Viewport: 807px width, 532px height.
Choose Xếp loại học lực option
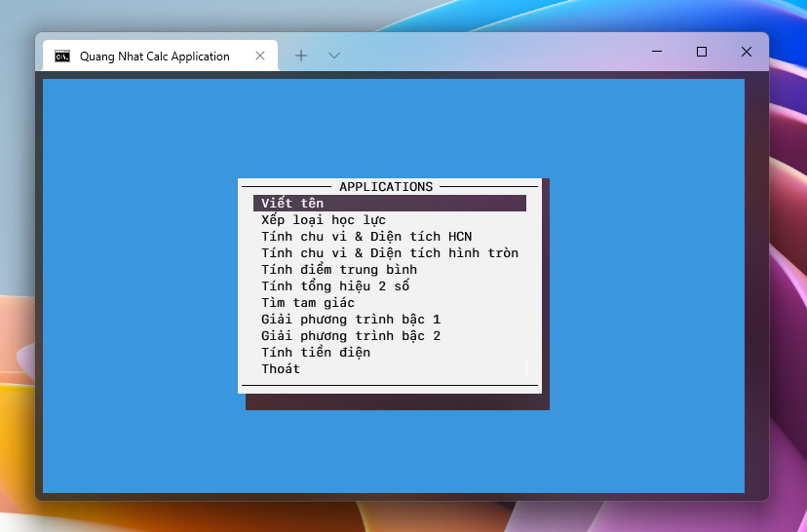pos(324,220)
